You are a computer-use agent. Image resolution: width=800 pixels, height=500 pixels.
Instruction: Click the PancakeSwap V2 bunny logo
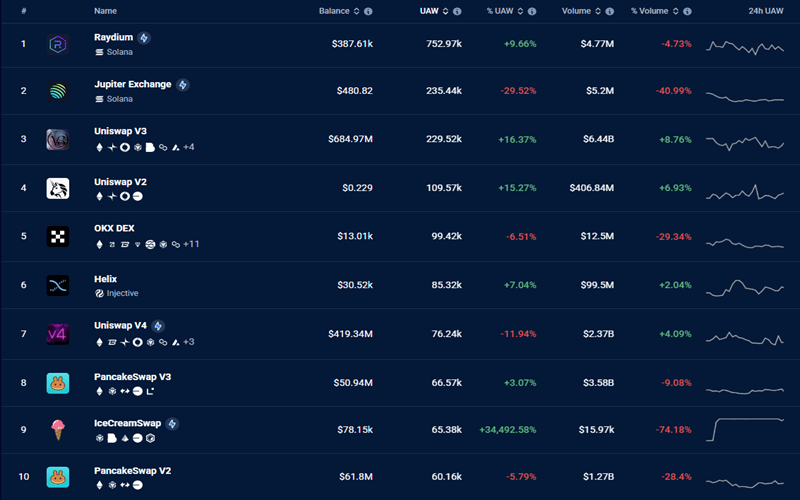coord(58,477)
